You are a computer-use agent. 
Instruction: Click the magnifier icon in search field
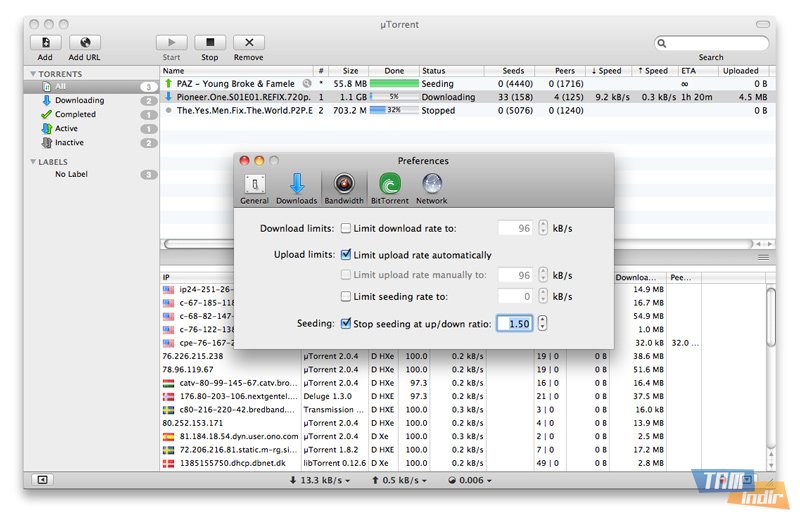pos(662,43)
